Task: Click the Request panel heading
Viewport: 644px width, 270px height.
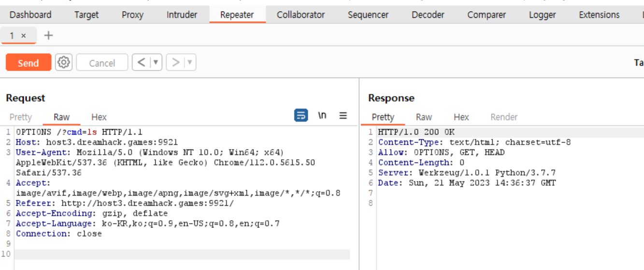Action: (26, 98)
